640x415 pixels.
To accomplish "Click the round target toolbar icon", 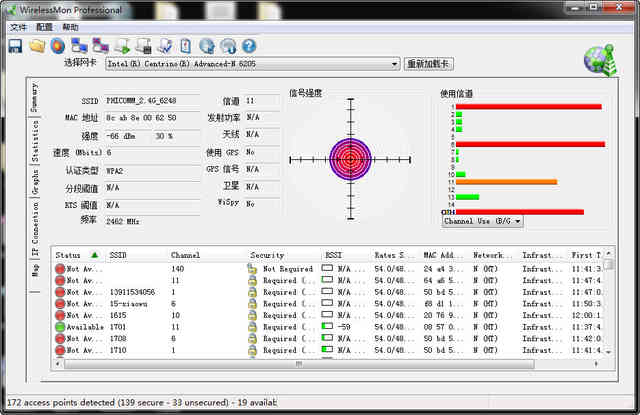I will (58, 46).
